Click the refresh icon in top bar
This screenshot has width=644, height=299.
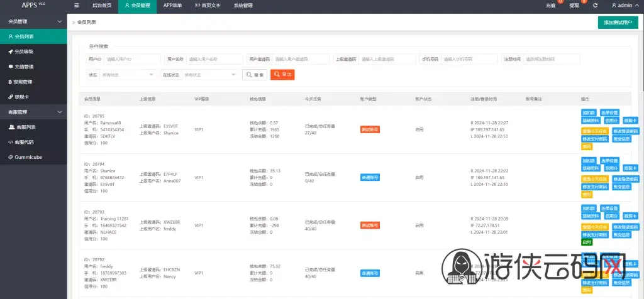596,6
